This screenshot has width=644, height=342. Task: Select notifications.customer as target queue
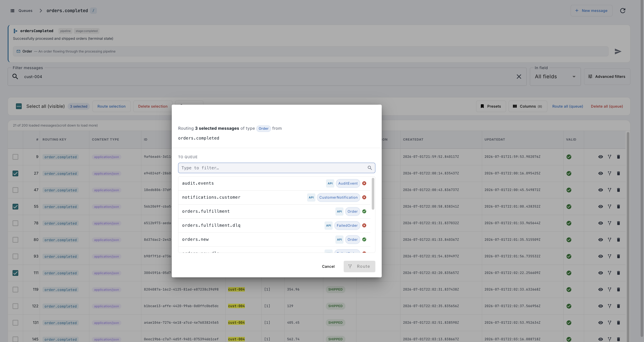click(x=274, y=197)
